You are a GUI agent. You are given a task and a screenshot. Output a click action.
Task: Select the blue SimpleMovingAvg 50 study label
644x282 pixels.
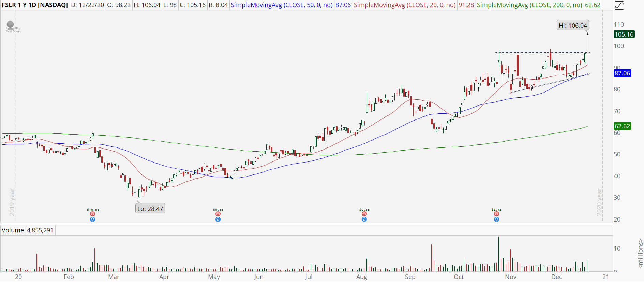coord(282,5)
